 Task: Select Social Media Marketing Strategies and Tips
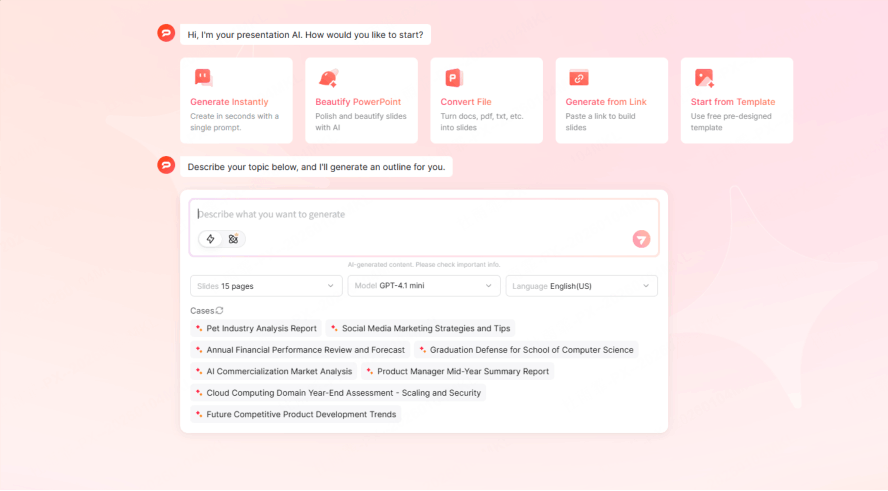[x=420, y=328]
